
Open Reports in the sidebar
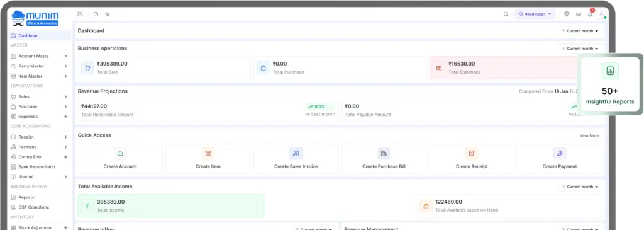[x=26, y=197]
